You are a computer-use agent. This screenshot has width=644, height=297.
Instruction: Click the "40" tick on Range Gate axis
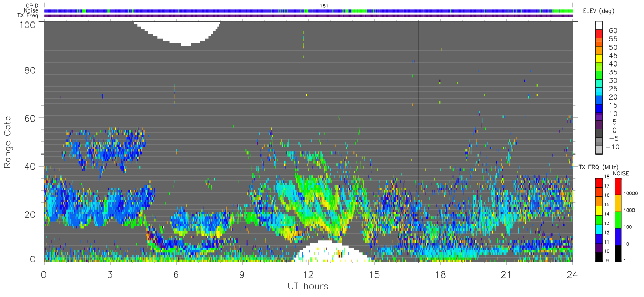pos(31,166)
